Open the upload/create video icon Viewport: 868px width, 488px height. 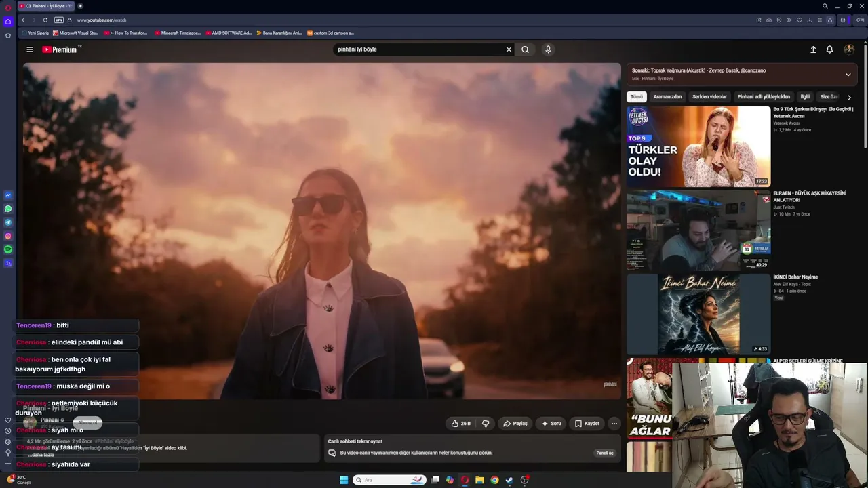813,49
